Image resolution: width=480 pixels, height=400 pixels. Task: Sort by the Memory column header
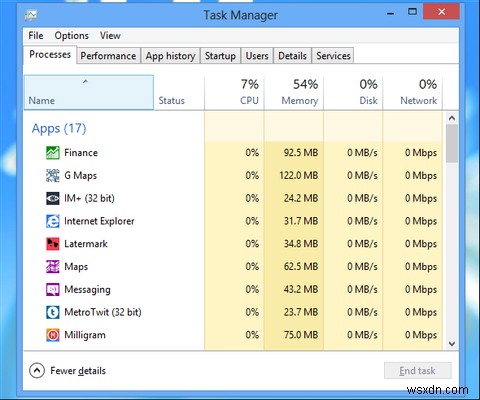(x=294, y=93)
